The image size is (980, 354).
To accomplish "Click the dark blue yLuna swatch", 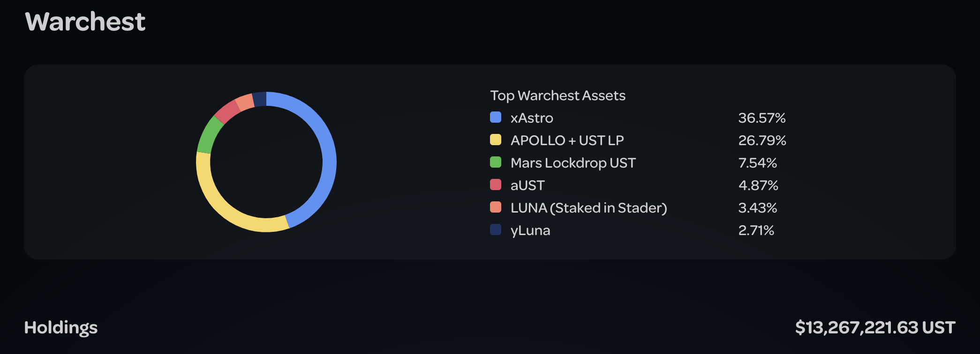I will click(x=496, y=229).
